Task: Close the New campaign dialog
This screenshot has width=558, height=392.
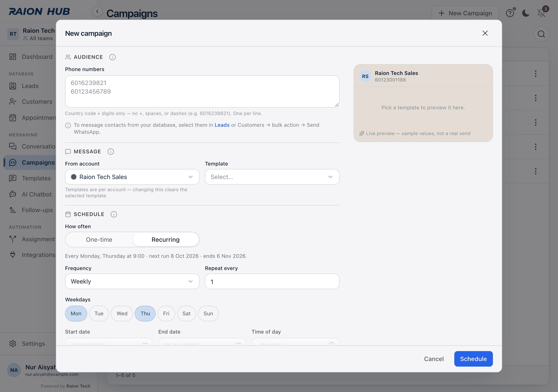Action: [485, 33]
